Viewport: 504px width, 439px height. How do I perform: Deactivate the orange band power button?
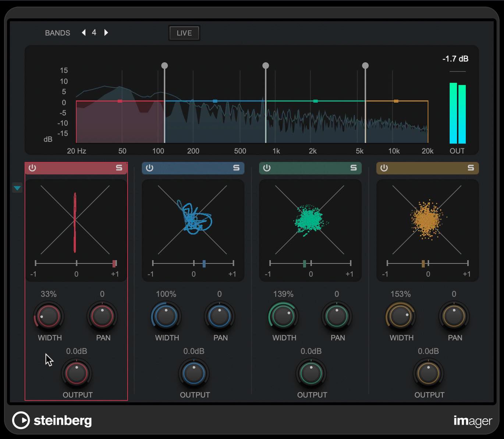[x=384, y=168]
